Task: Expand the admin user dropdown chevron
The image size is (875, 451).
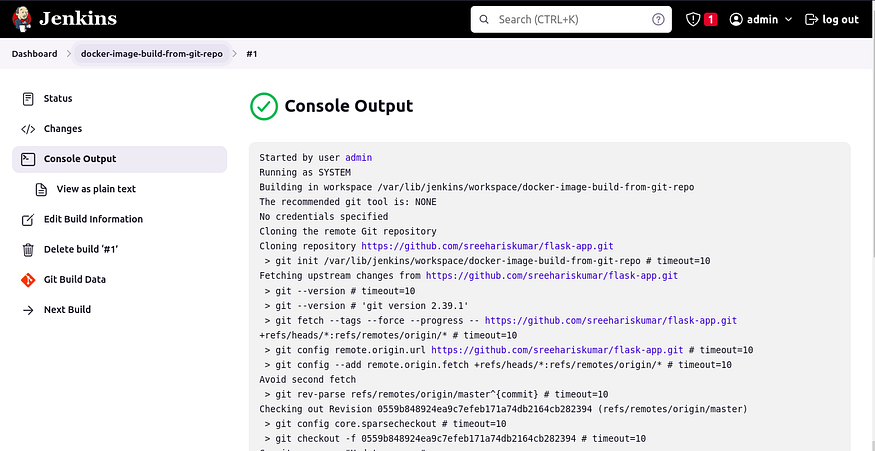Action: (789, 20)
